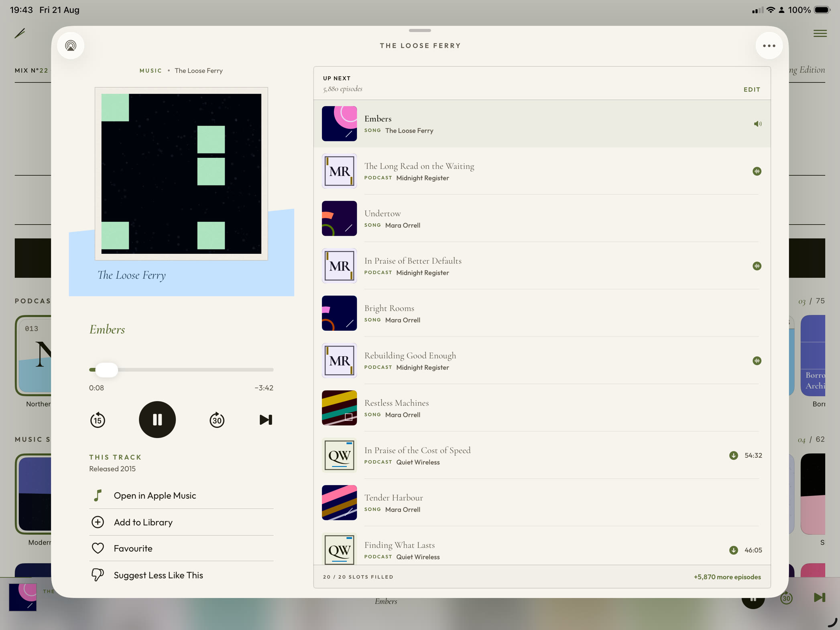Screen dimensions: 840x630
Task: Tap the thumbs-down Suggest Less icon
Action: coord(98,575)
